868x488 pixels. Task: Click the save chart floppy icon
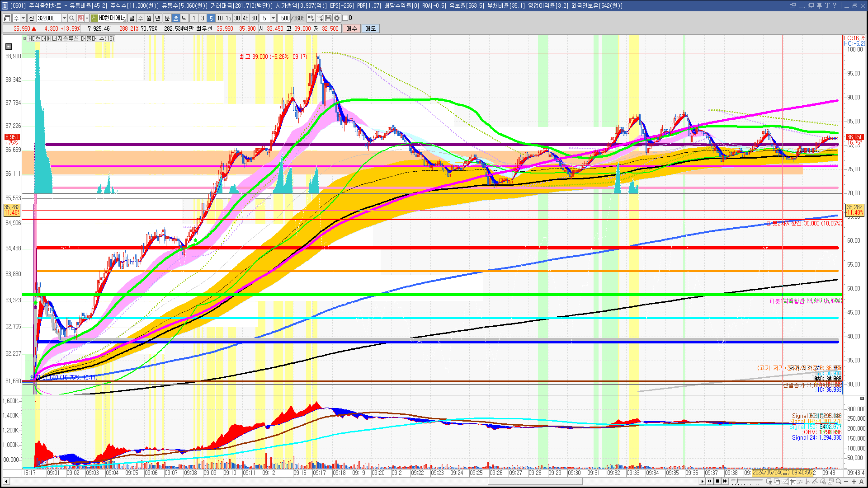point(328,18)
